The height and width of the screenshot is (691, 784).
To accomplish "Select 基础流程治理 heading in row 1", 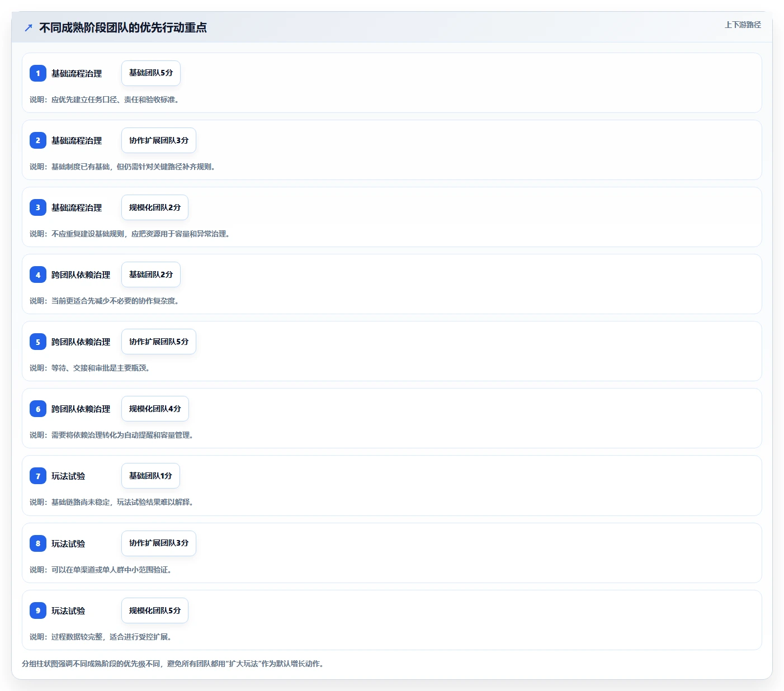I will click(x=77, y=73).
